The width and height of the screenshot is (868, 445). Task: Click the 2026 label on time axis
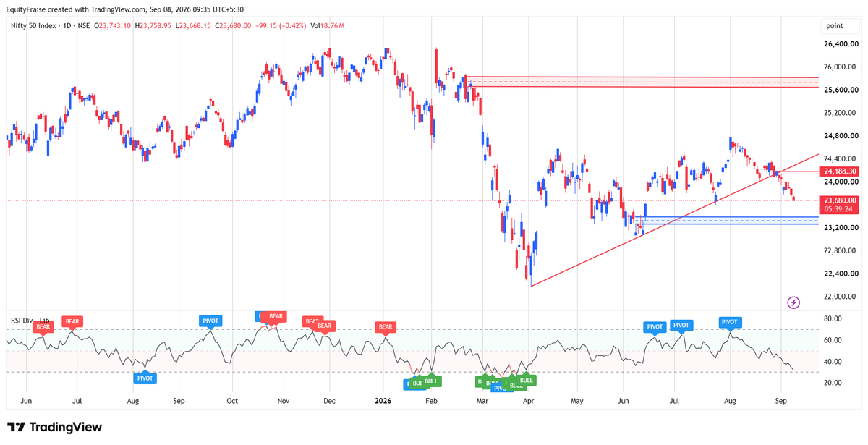(x=383, y=400)
